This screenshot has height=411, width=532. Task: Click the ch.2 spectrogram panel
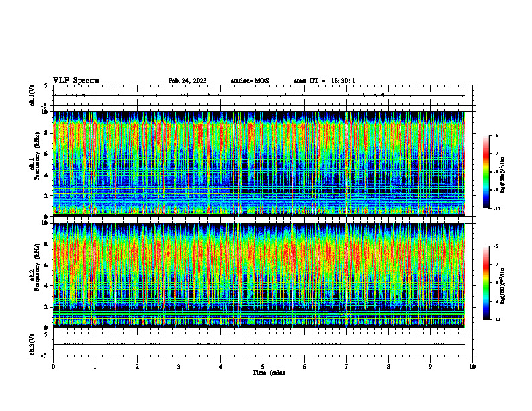pos(259,275)
